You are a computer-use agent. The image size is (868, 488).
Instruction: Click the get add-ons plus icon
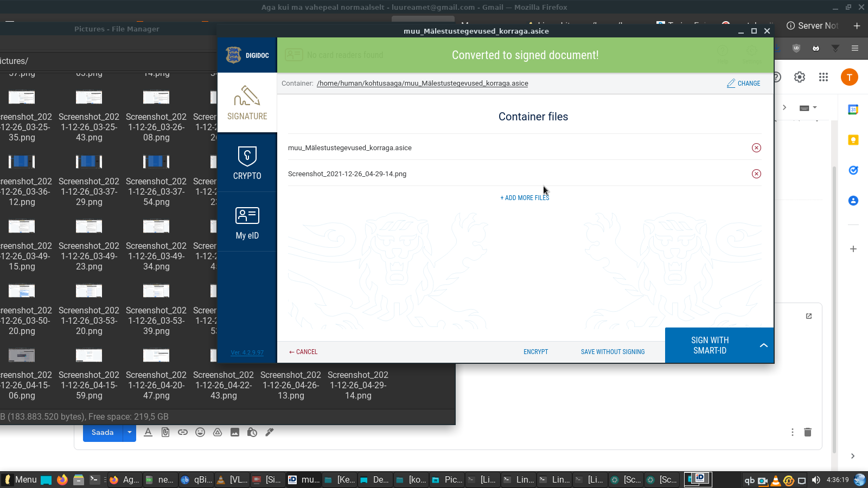click(x=853, y=249)
